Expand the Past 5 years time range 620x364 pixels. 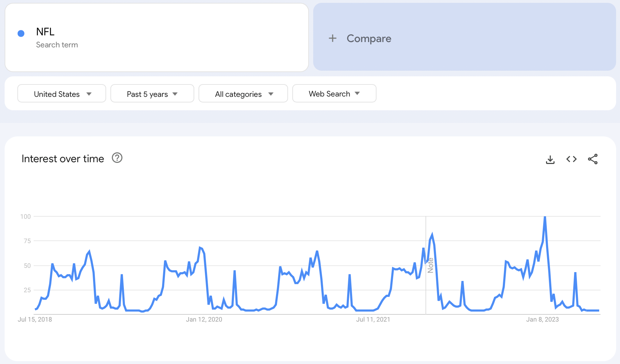[152, 94]
